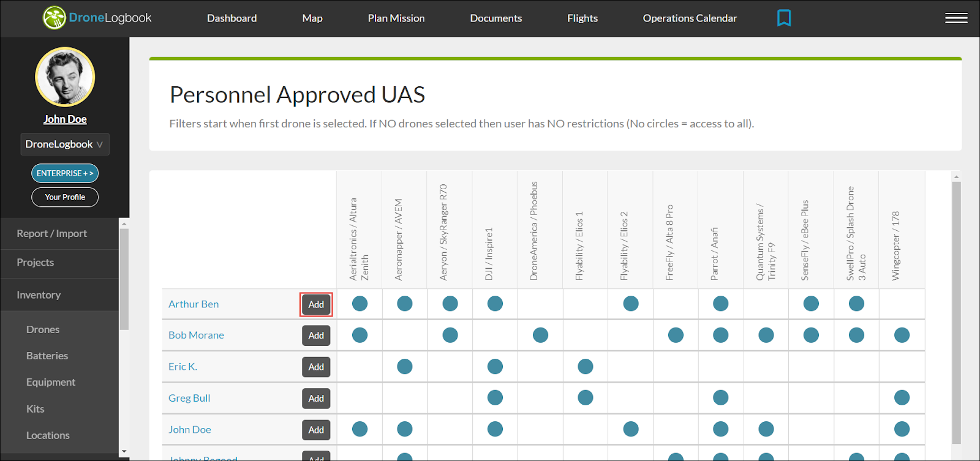
Task: Click the Add button for Arthur Ben
Action: [x=316, y=304]
